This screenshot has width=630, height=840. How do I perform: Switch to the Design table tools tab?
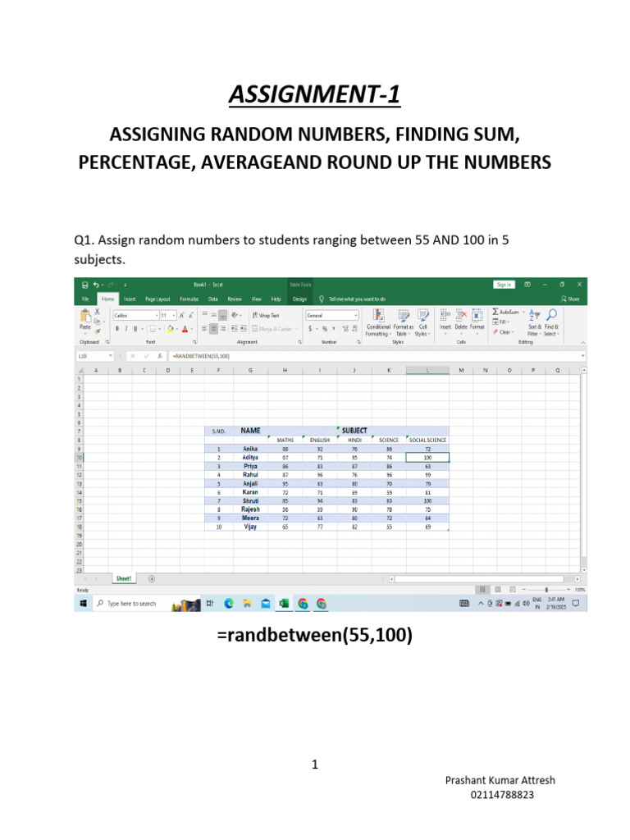[299, 299]
